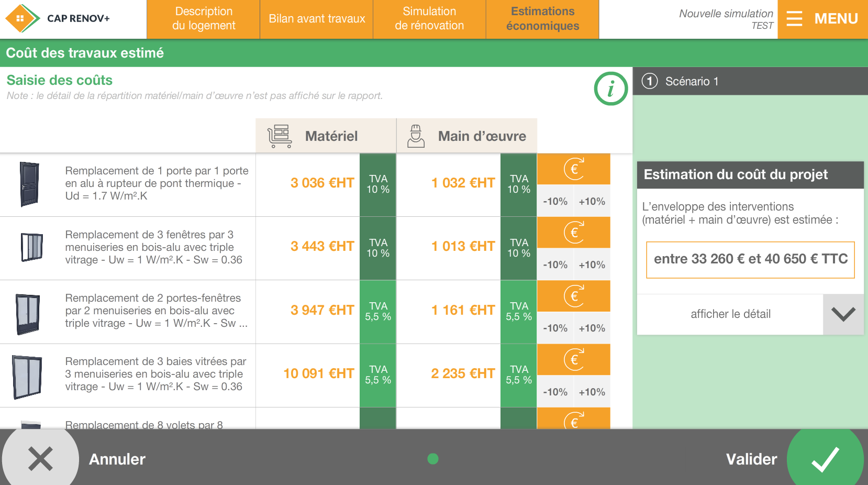Click the euro reset icon for portes-fenêtres row
This screenshot has height=485, width=868.
tap(574, 296)
